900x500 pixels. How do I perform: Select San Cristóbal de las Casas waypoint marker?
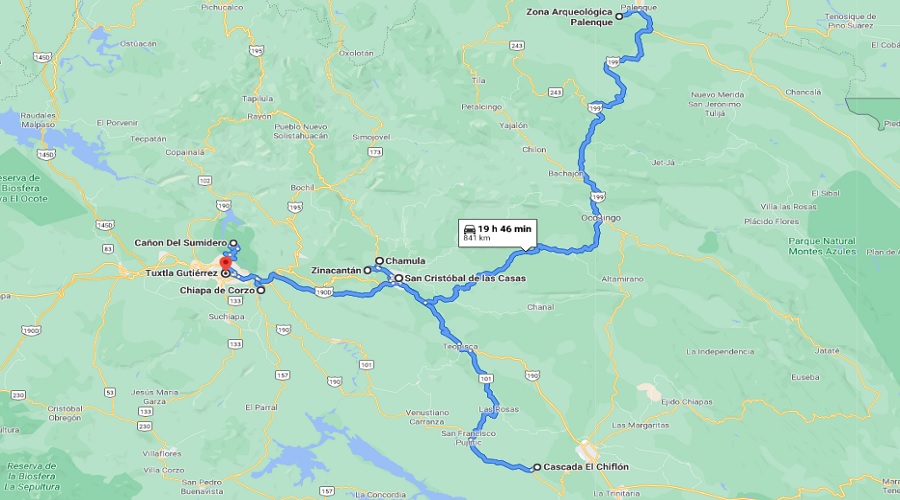tap(398, 278)
